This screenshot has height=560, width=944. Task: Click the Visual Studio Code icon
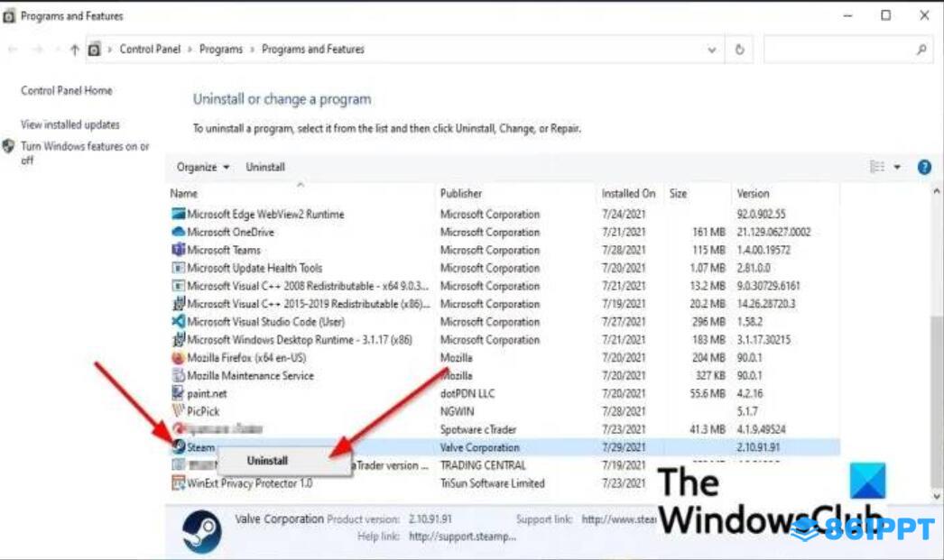178,321
